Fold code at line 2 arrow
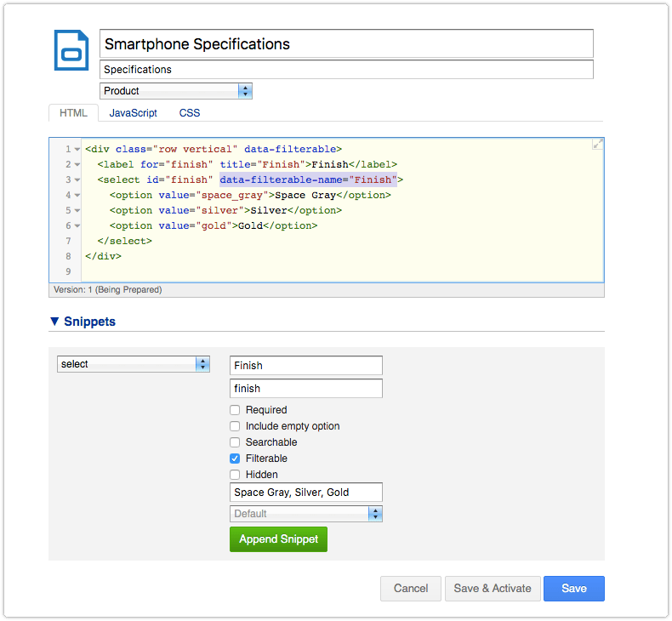This screenshot has height=621, width=672. point(77,164)
